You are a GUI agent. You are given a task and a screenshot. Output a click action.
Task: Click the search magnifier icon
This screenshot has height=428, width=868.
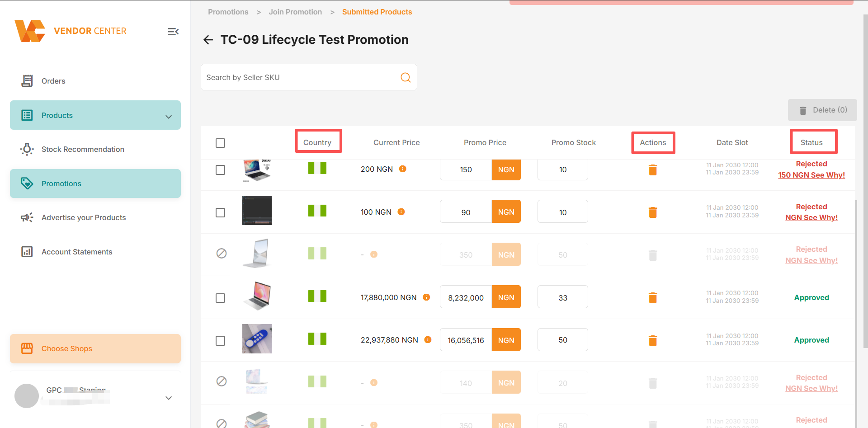[x=406, y=77]
